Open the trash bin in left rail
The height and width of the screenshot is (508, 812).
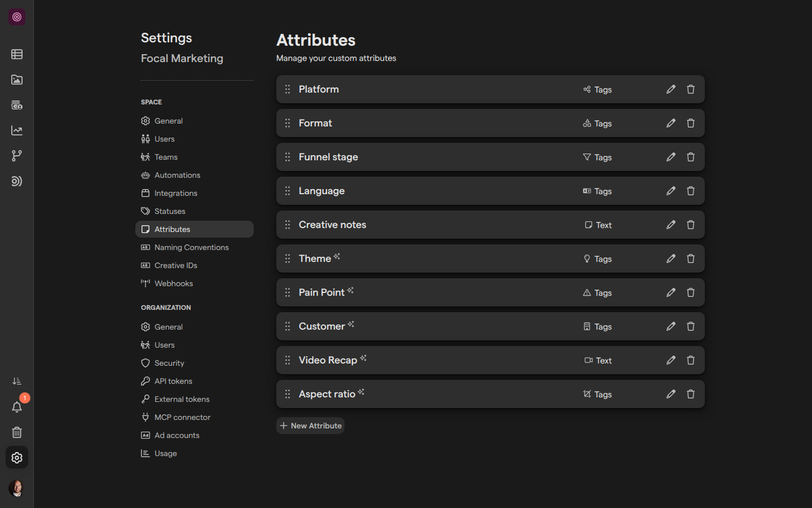pyautogui.click(x=17, y=432)
